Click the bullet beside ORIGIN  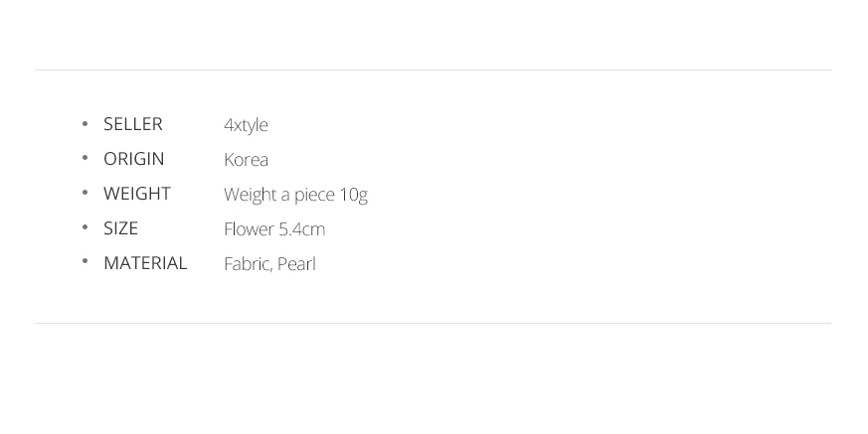[85, 158]
